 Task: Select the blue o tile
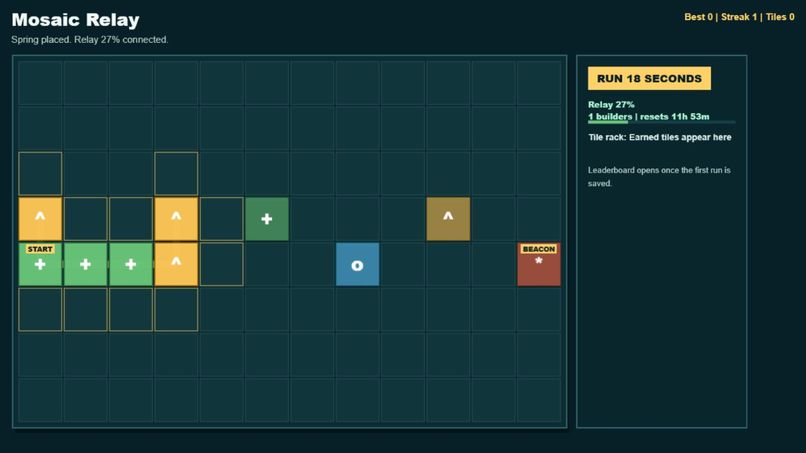coord(357,264)
